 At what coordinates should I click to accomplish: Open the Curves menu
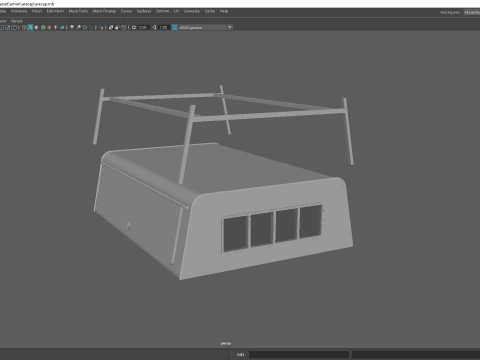(126, 11)
